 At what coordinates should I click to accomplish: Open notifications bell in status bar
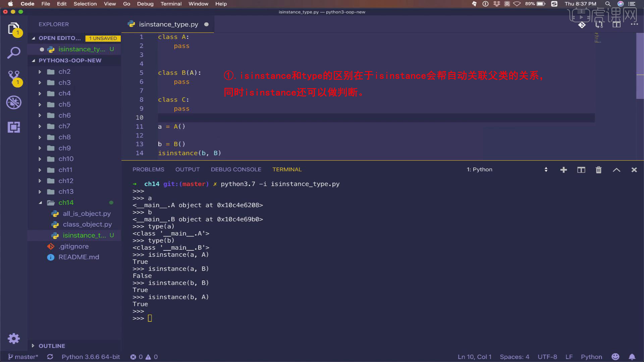tap(632, 357)
